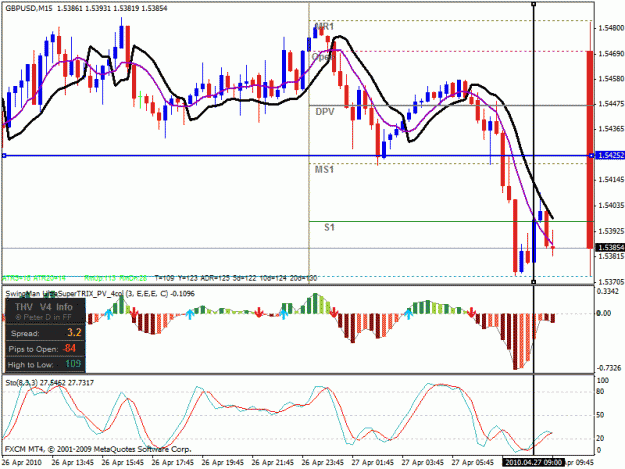Click the 26 Apr 23:45 time label

[x=322, y=463]
